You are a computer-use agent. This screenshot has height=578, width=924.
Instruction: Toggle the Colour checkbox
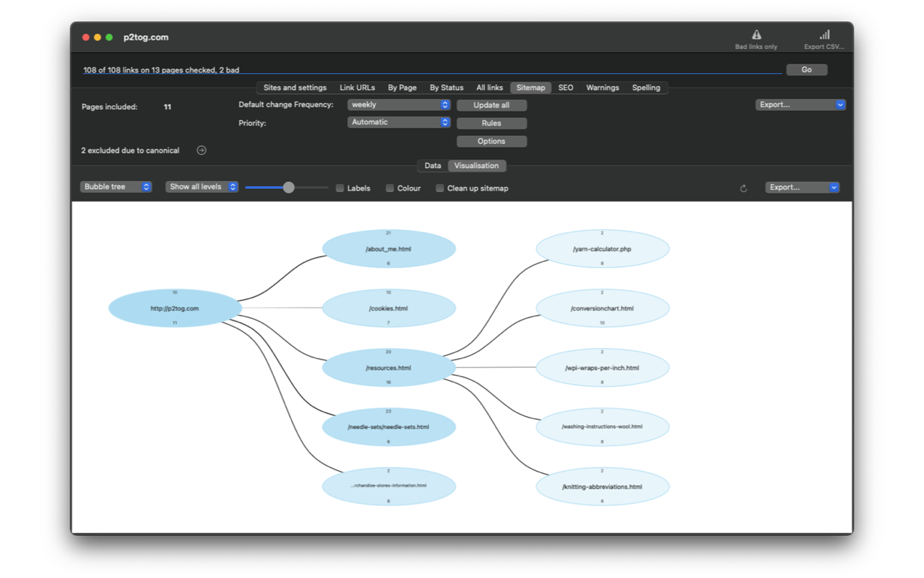click(390, 188)
